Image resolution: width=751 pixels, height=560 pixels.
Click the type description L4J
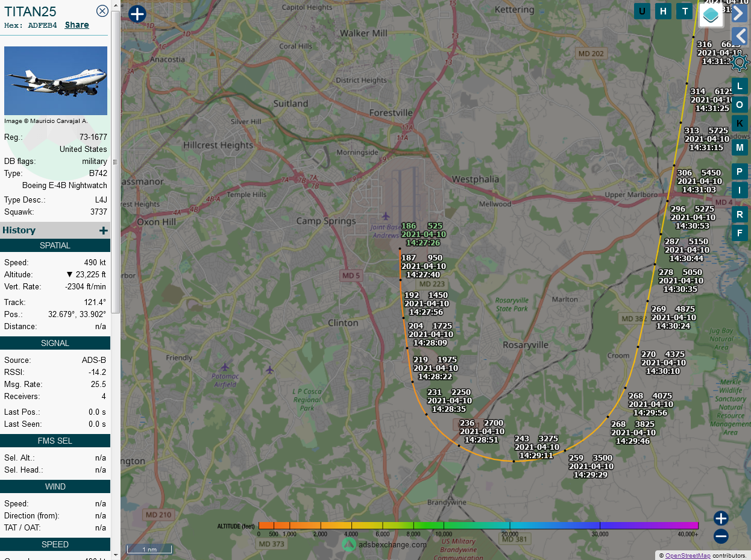pos(101,200)
